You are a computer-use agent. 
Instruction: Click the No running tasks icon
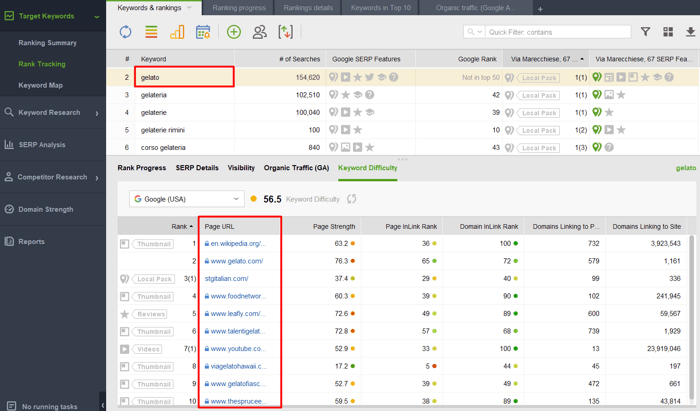pyautogui.click(x=11, y=406)
